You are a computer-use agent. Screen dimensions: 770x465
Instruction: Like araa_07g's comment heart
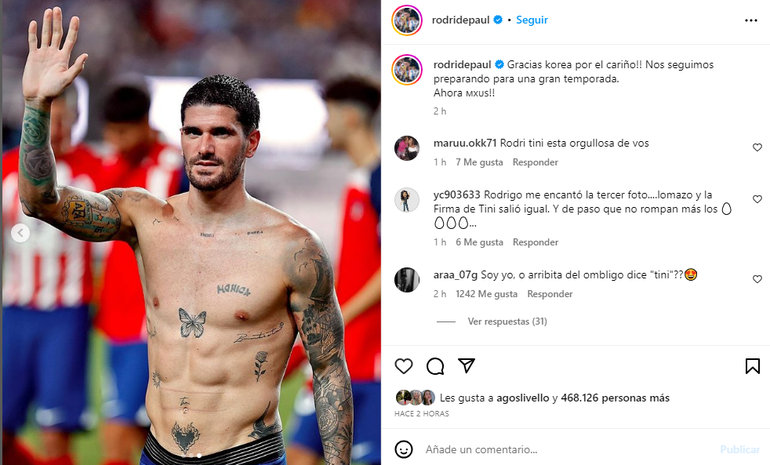[757, 279]
